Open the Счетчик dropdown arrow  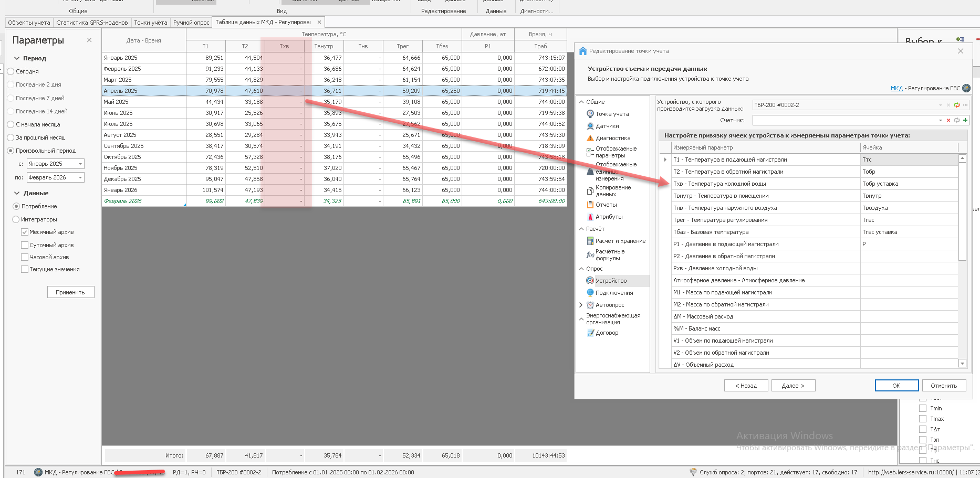(x=940, y=120)
